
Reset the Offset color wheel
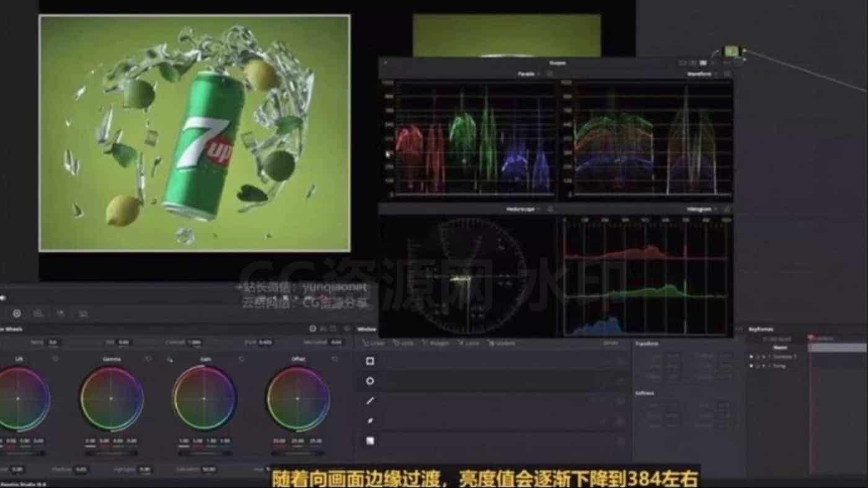point(335,359)
